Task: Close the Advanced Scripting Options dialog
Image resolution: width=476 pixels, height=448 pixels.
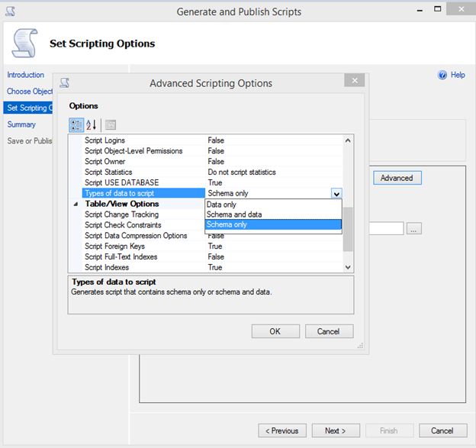Action: [x=353, y=80]
